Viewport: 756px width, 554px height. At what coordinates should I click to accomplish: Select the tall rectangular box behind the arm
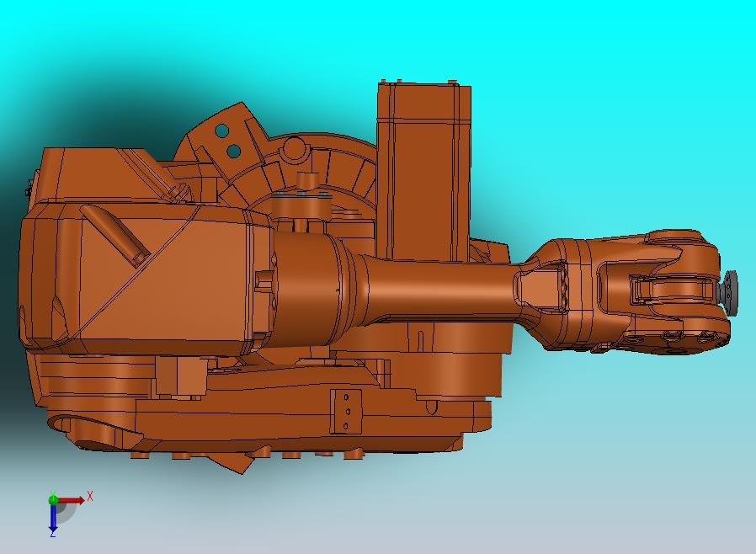tap(423, 172)
